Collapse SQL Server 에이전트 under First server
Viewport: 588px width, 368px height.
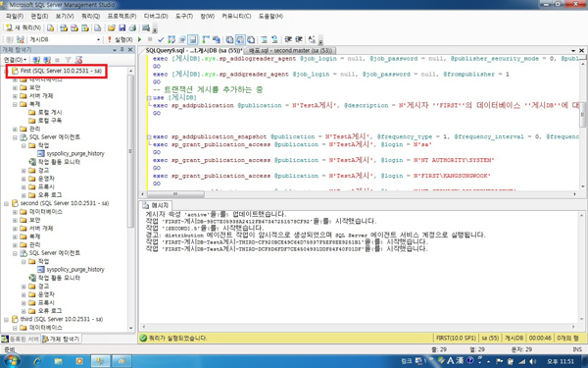[15, 137]
